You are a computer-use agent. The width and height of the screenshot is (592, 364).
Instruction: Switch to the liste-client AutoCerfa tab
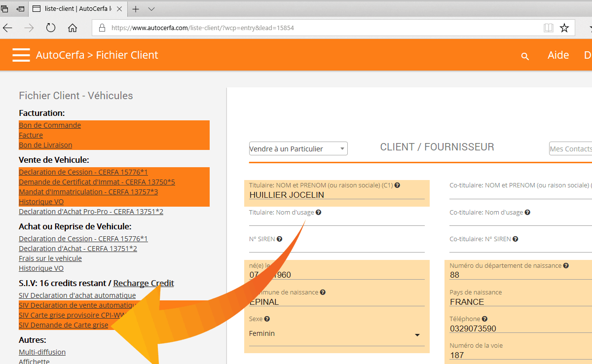click(79, 9)
